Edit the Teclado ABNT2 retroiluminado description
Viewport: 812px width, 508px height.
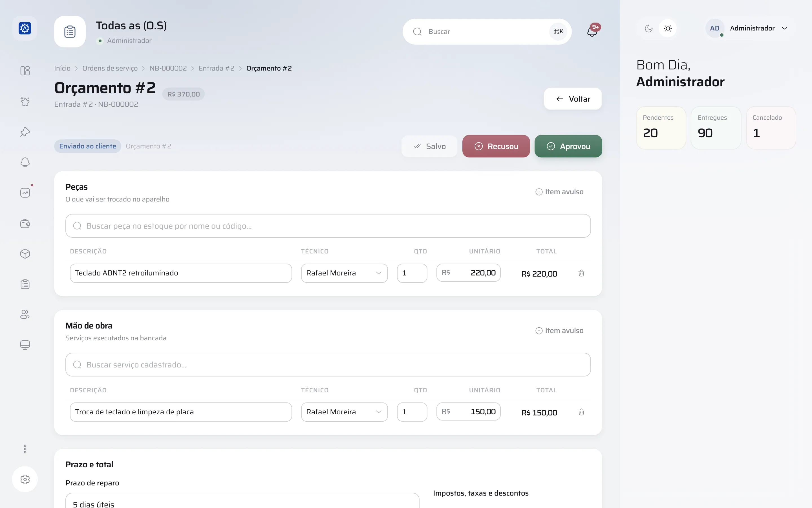click(x=181, y=273)
